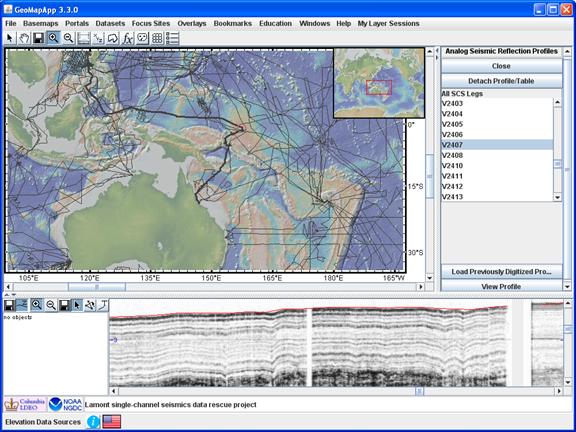Image resolution: width=576 pixels, height=432 pixels.
Task: Click the up arrow of SCS legs list
Action: coord(557,102)
